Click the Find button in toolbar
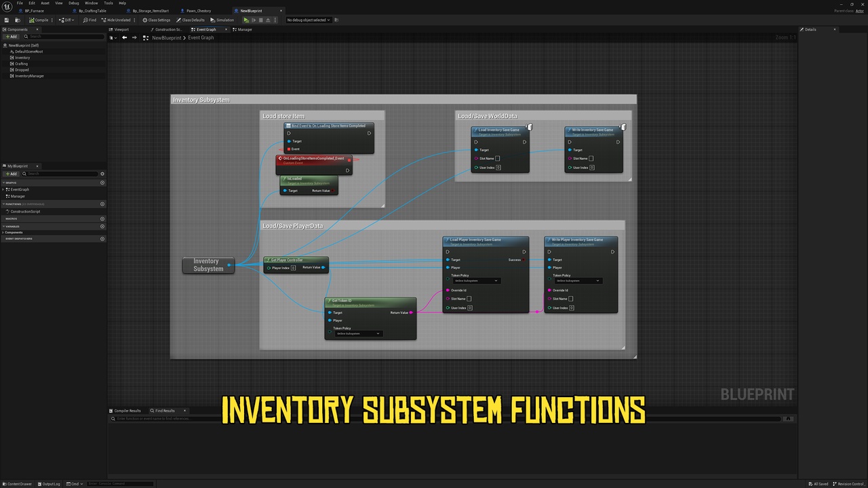 (x=90, y=20)
